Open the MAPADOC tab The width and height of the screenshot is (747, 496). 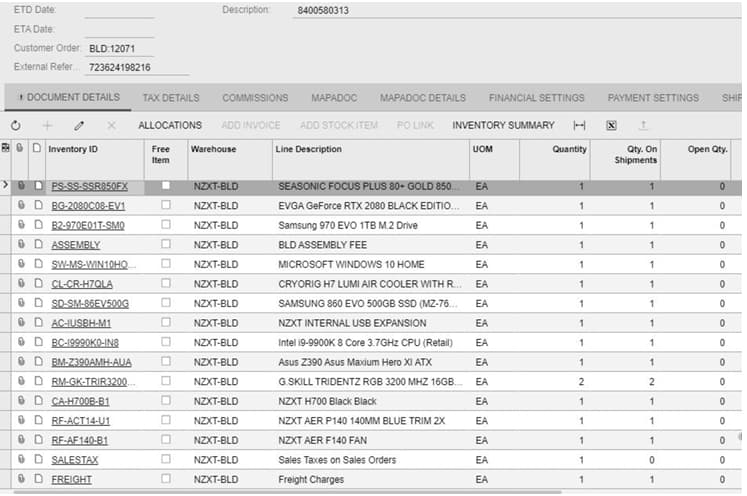[x=334, y=98]
